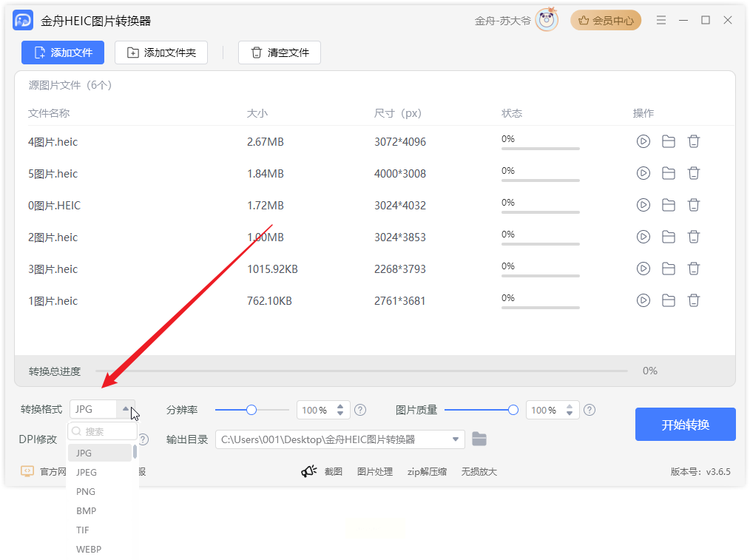Image resolution: width=750 pixels, height=560 pixels.
Task: Click the app logo icon
Action: tap(23, 20)
